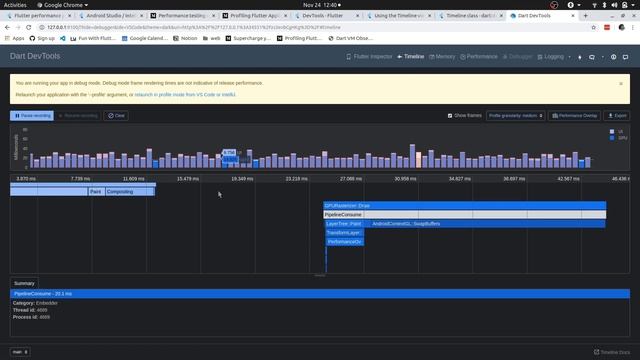
Task: Click the PipelineConsume summary header
Action: tap(320, 293)
